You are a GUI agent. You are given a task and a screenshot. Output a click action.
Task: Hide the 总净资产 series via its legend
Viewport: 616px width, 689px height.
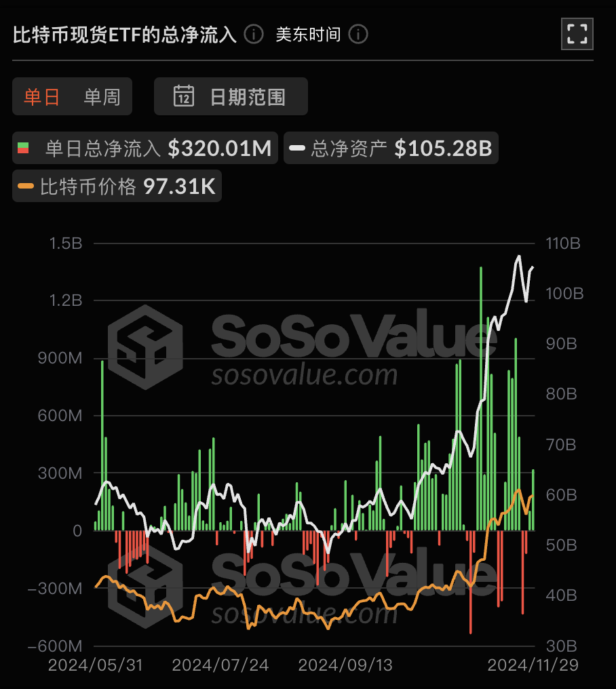coord(390,147)
